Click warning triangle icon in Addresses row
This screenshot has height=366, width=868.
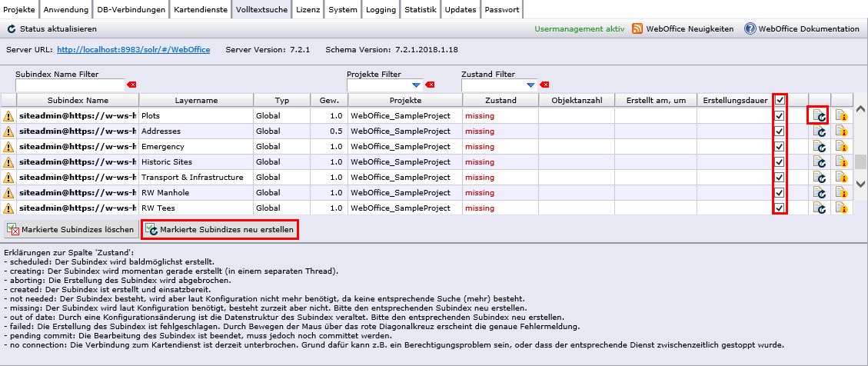[x=8, y=131]
